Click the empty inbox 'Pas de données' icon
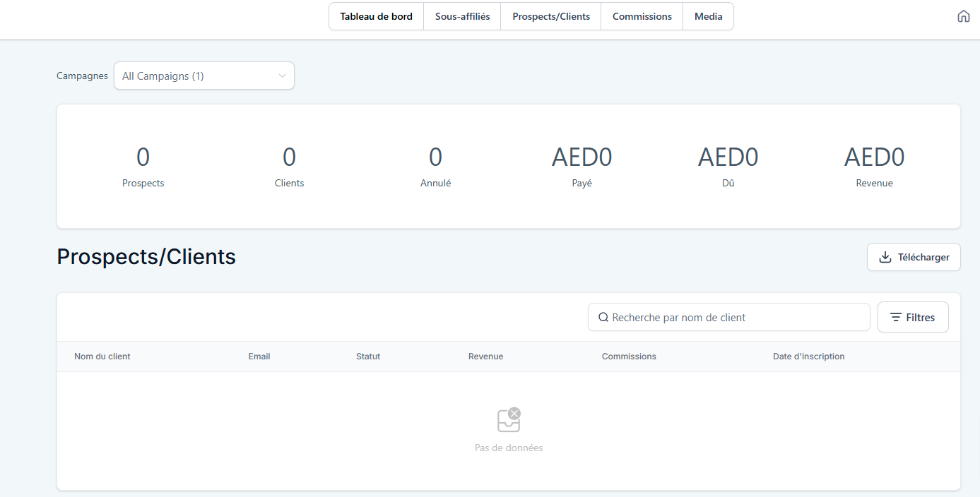 coord(509,420)
